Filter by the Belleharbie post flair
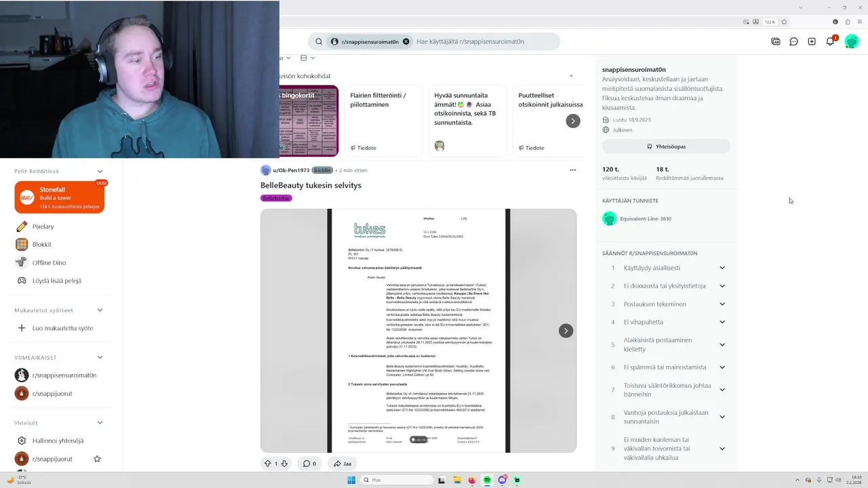868x488 pixels. pos(276,198)
